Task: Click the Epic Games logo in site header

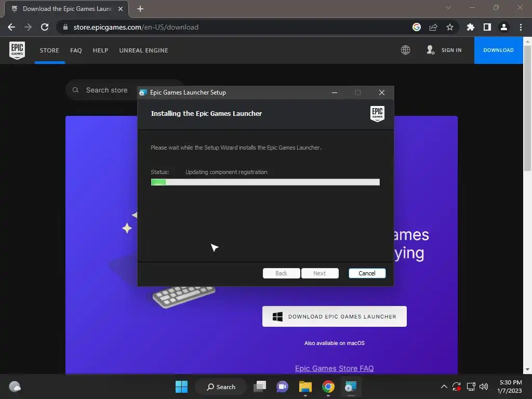Action: click(17, 50)
